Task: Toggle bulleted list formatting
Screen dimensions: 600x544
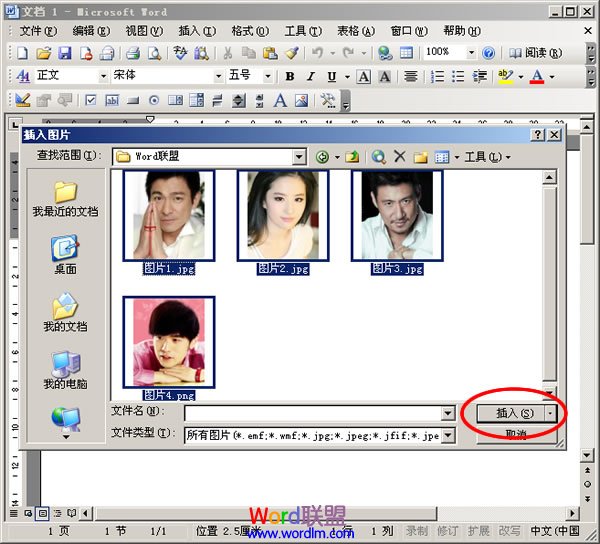Action: click(458, 77)
